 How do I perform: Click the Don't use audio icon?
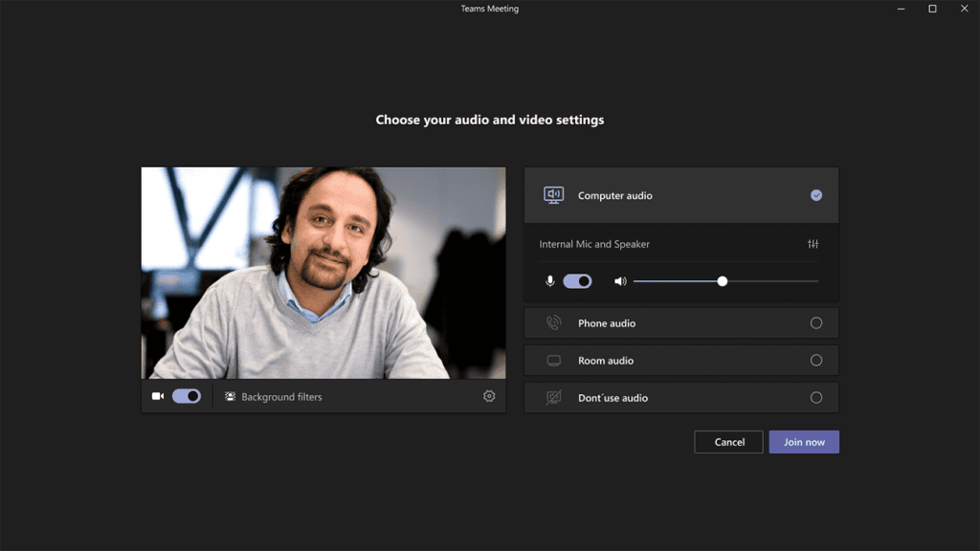[554, 397]
